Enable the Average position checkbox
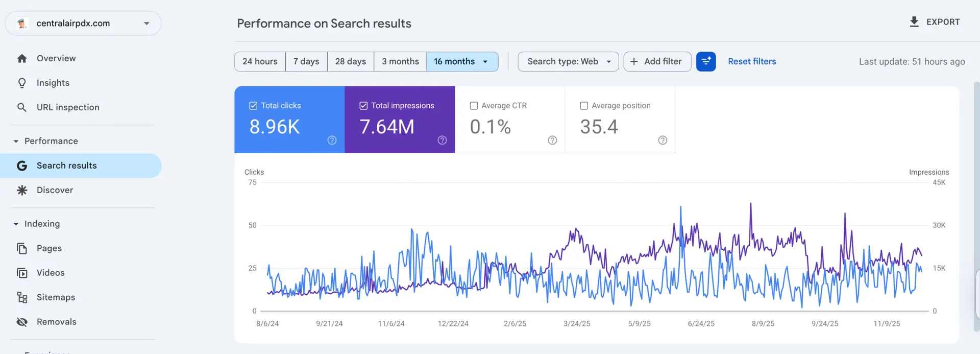The height and width of the screenshot is (354, 980). click(584, 106)
